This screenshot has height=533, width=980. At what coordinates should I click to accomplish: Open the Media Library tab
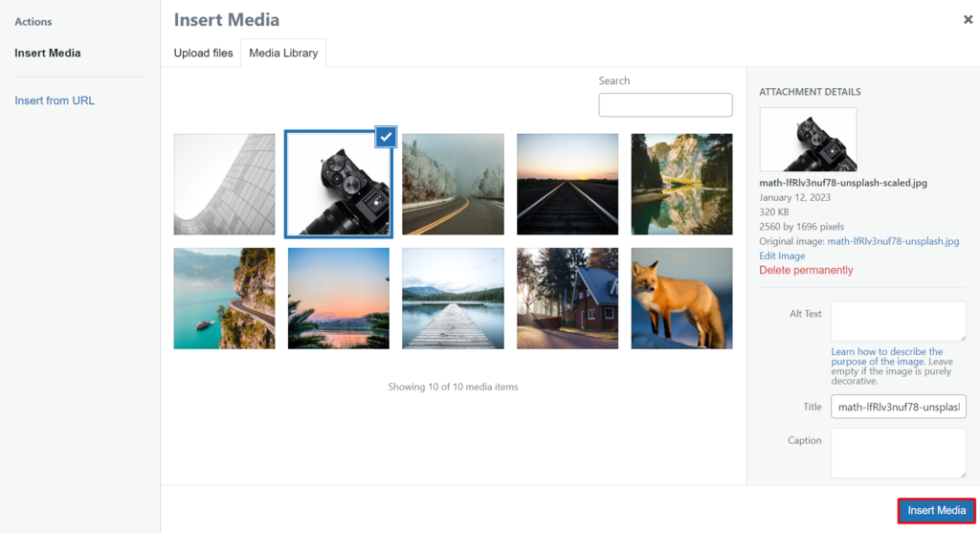283,54
